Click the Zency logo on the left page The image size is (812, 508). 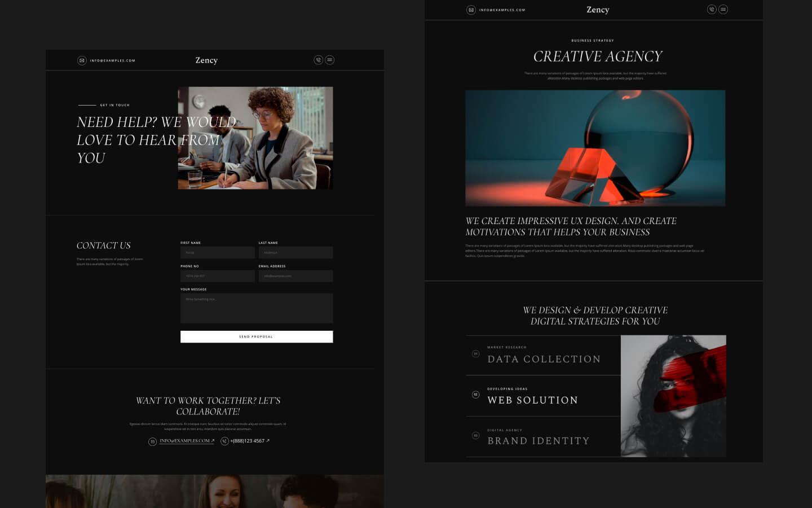coord(206,60)
